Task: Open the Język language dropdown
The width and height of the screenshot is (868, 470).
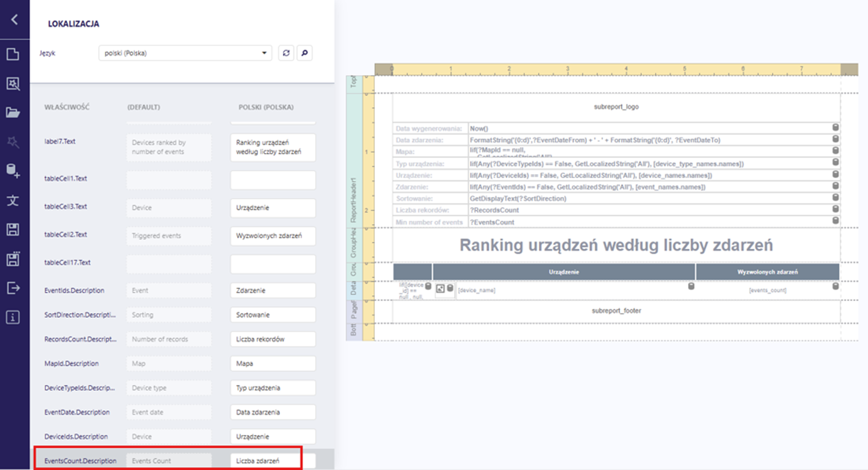Action: [x=185, y=53]
